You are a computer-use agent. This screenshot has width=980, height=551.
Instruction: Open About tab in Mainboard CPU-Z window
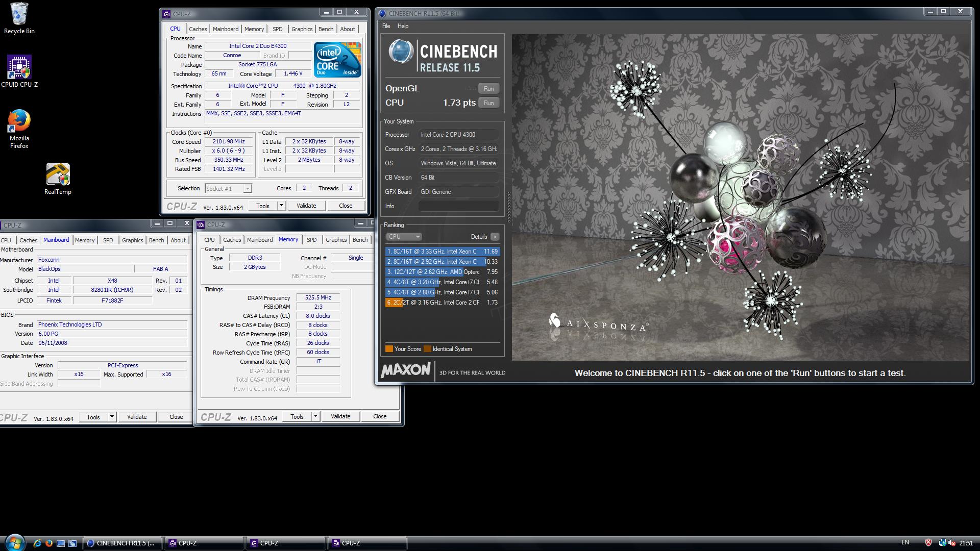coord(178,240)
